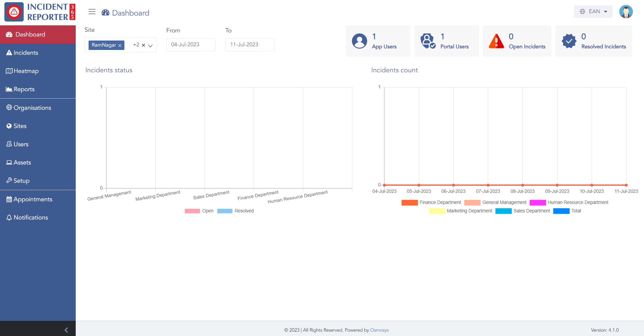Click the Total blue legend swatch
Viewport: 644px width, 336px height.
point(561,211)
